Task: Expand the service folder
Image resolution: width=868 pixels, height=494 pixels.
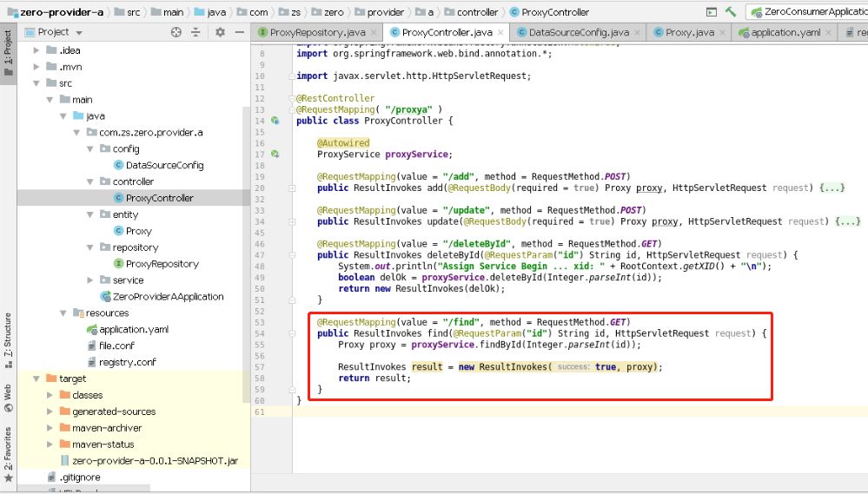Action: pyautogui.click(x=89, y=280)
